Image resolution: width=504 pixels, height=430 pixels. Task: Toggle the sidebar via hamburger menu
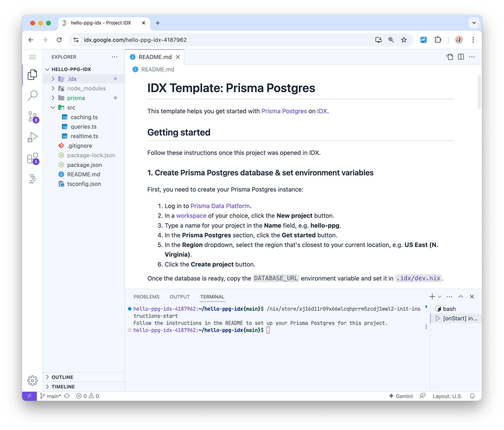click(33, 57)
